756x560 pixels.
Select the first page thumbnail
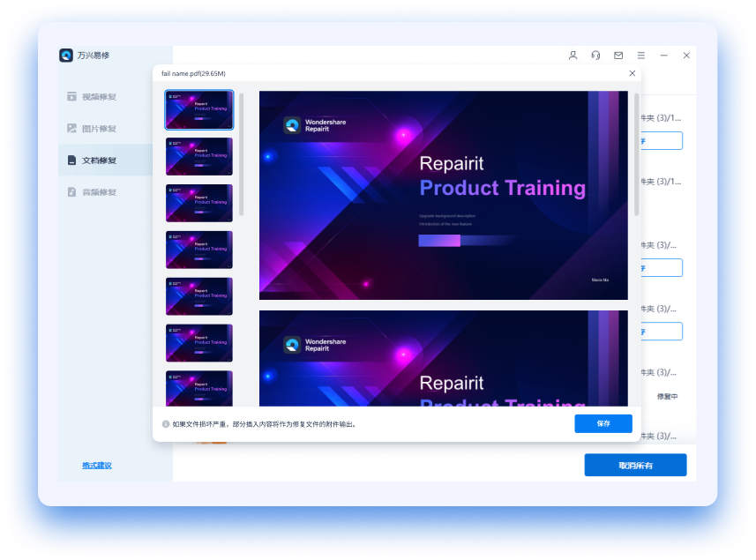199,109
